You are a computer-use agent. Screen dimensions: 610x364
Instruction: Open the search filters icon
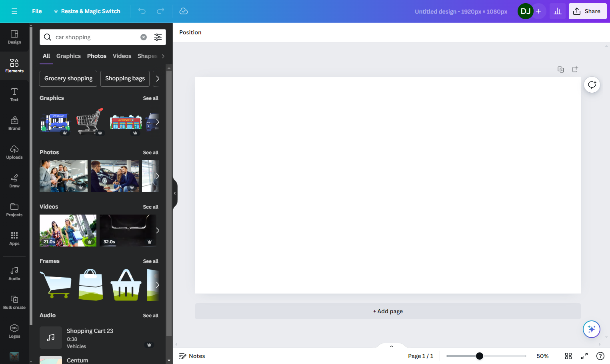tap(158, 37)
